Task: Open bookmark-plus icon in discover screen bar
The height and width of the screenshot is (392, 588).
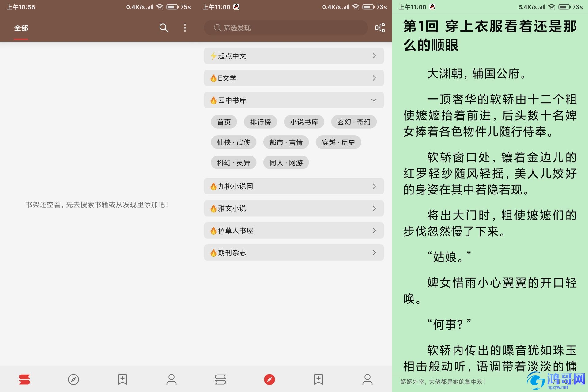Action: (318, 379)
